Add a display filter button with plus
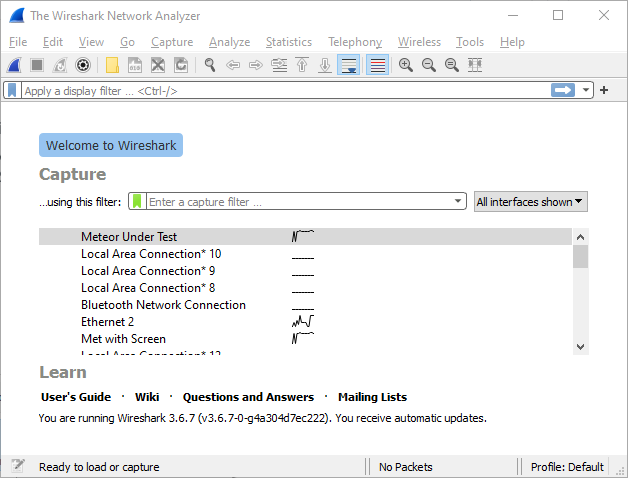The image size is (628, 478). click(x=604, y=90)
